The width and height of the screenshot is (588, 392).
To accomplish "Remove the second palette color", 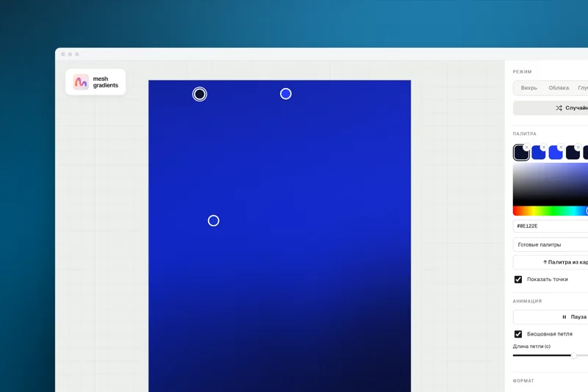I will [x=544, y=147].
